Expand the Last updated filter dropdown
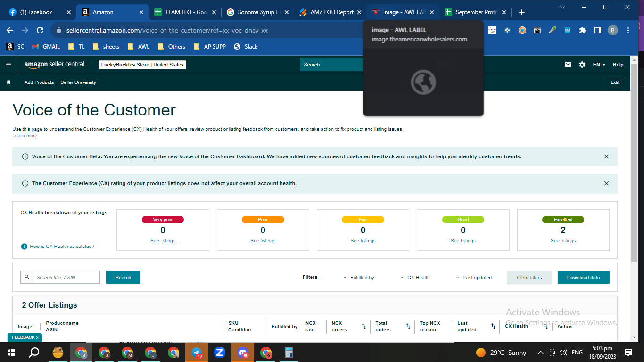Image resolution: width=644 pixels, height=362 pixels. tap(473, 278)
